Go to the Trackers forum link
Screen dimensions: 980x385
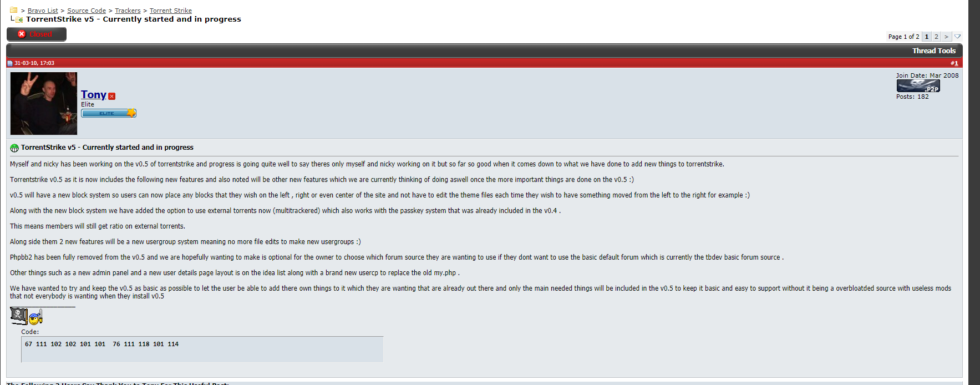tap(128, 11)
